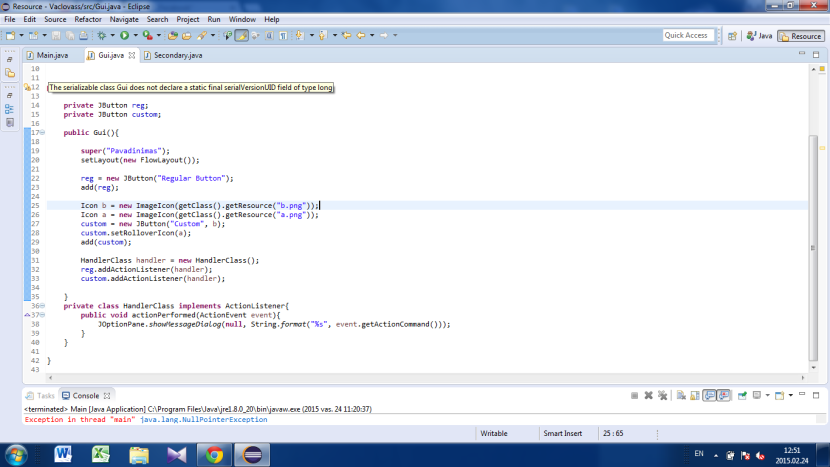This screenshot has height=467, width=830.
Task: Click the Remove All Terminated Launches icon
Action: coord(663,396)
